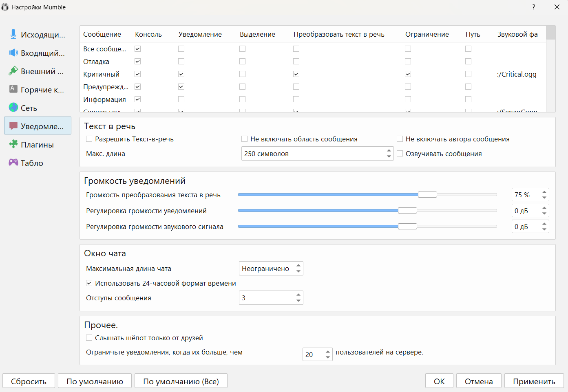
Task: Click the 'По умолчанию (Все)' button
Action: (x=181, y=381)
